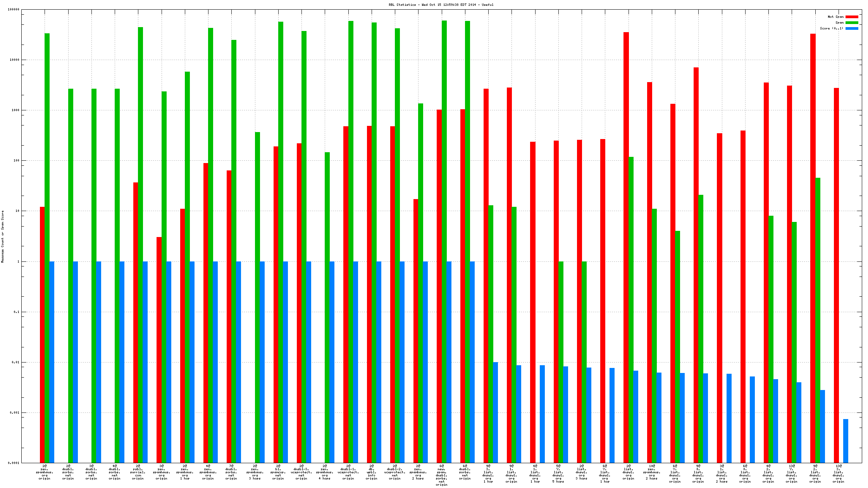Click the zen.spamhaus.org 3 hops label
This screenshot has width=868, height=488.
255,472
